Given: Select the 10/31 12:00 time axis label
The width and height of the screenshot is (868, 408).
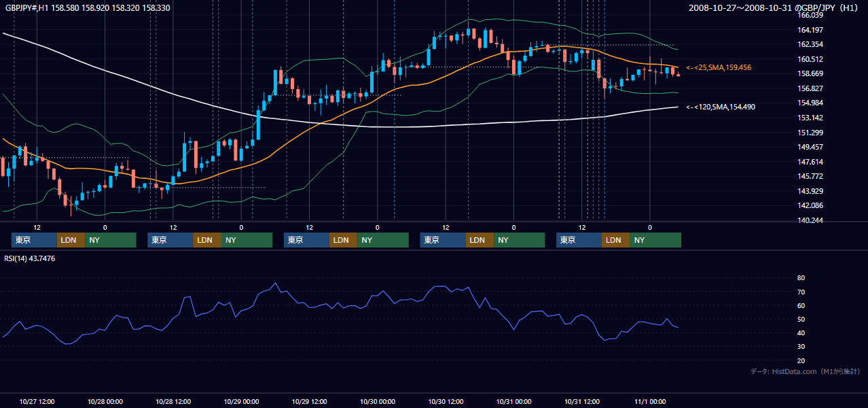Looking at the screenshot, I should (x=581, y=401).
